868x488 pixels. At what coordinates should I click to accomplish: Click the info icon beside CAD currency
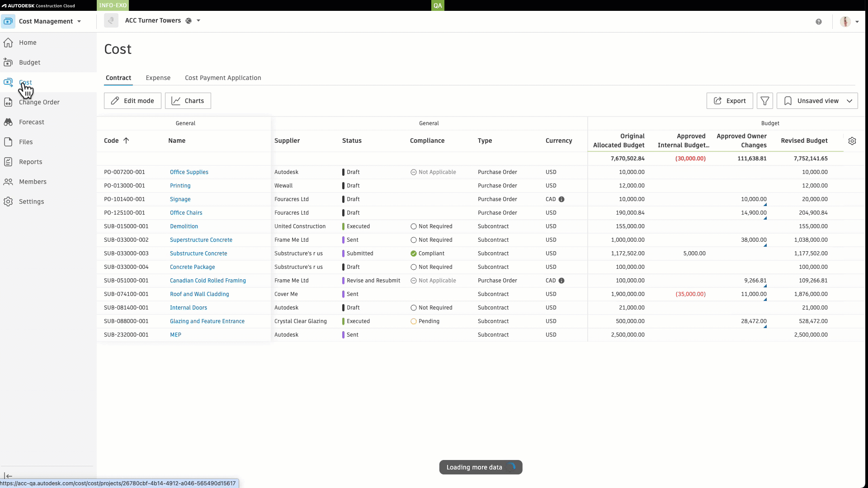click(x=561, y=199)
